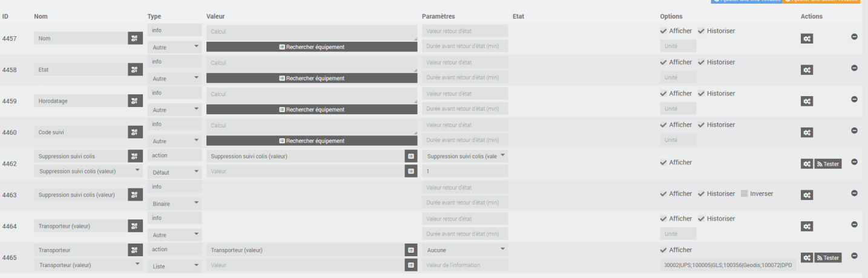The height and width of the screenshot is (278, 868).
Task: Remove command 4465 with the minus icon
Action: 854,255
